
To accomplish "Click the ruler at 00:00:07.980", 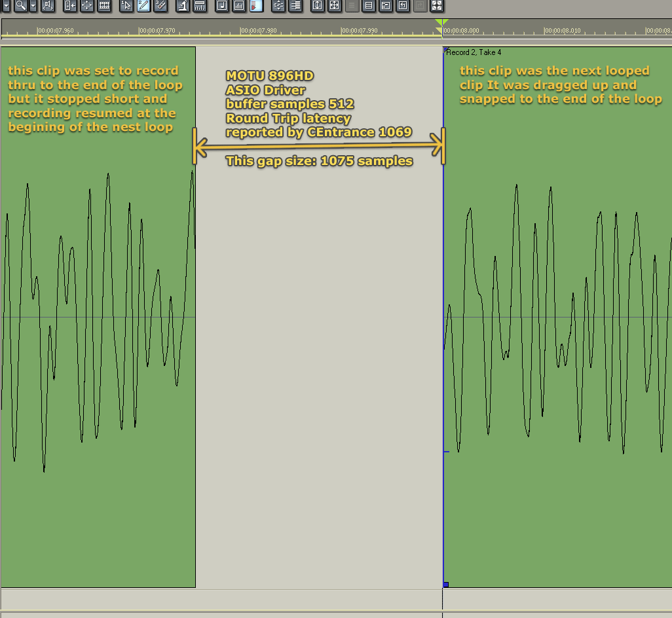I will pos(240,30).
